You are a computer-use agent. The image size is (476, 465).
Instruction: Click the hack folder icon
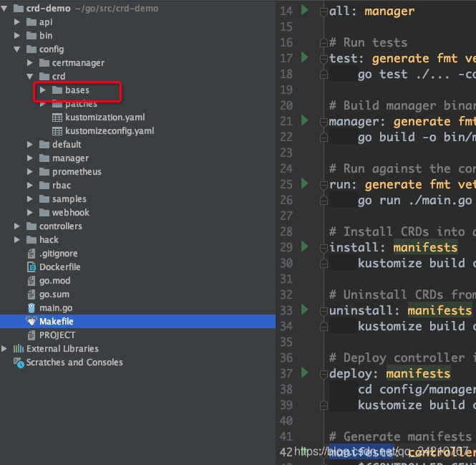pos(31,239)
